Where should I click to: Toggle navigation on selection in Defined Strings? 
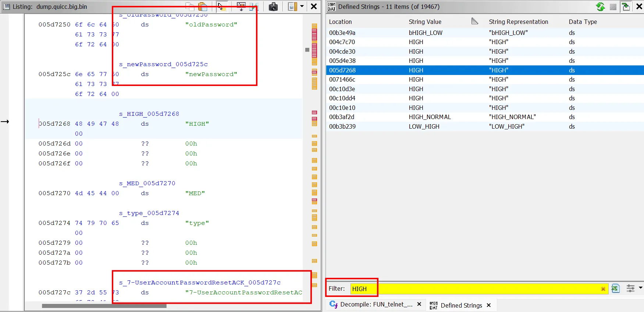point(626,7)
